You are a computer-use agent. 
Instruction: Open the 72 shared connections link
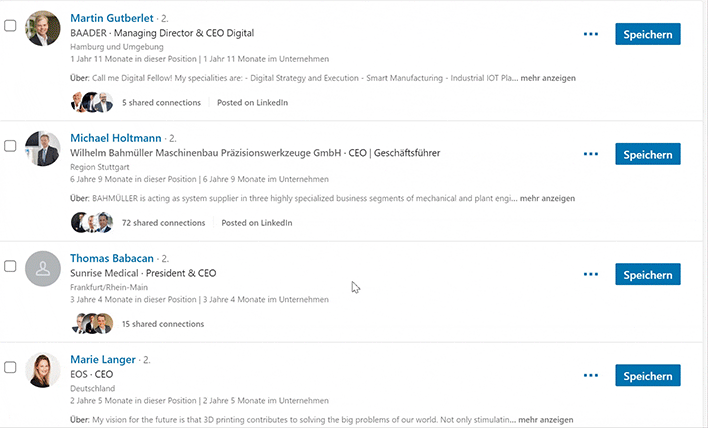[x=163, y=223]
